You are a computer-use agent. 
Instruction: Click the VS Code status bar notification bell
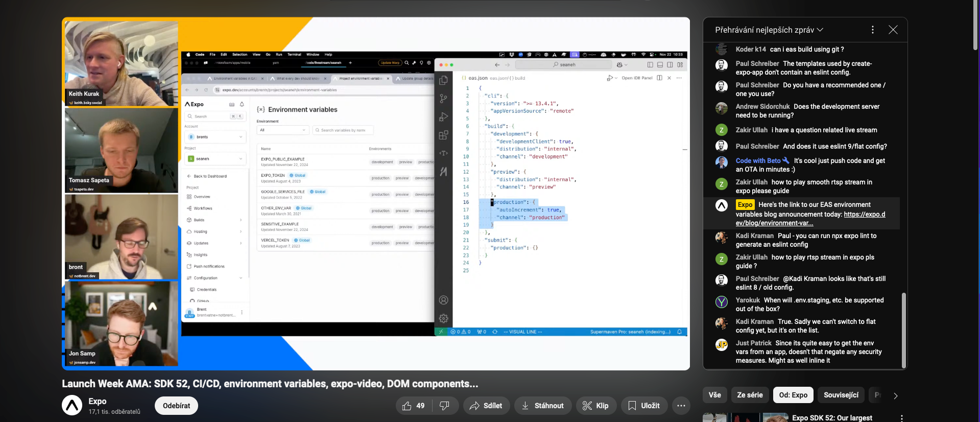pos(680,332)
